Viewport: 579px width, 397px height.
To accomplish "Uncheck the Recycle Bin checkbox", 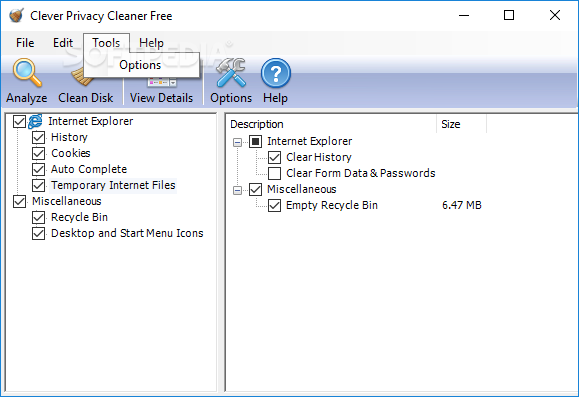I will click(38, 218).
